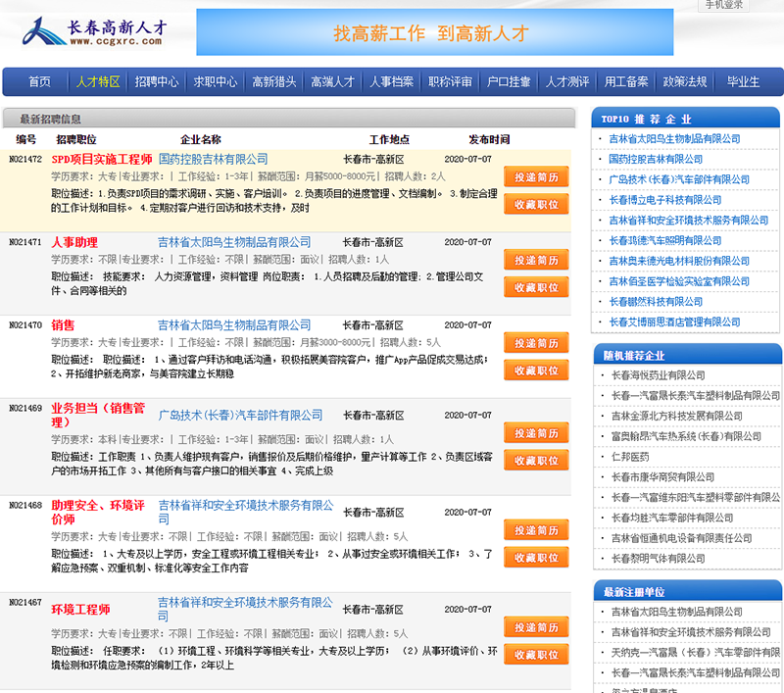Image resolution: width=784 pixels, height=693 pixels.
Task: Open 长春海悦药业有限公司 in random companies
Action: 658,375
